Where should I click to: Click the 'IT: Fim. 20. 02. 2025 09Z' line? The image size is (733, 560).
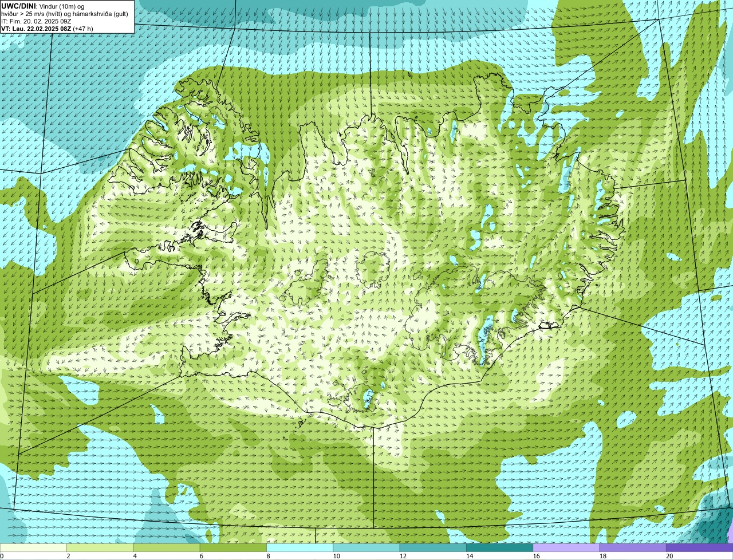tap(36, 21)
